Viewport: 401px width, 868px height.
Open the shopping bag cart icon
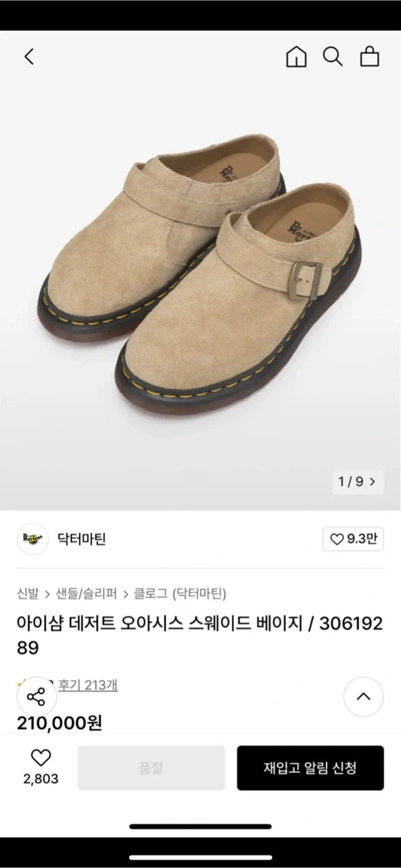[370, 56]
